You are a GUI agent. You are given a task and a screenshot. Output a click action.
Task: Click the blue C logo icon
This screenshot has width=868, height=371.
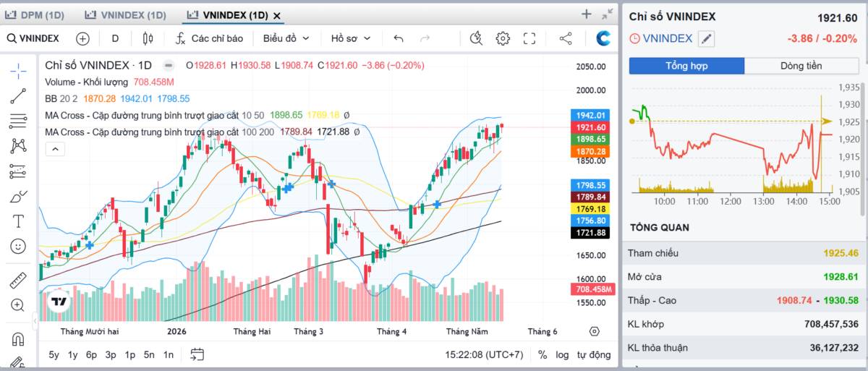[x=603, y=38]
